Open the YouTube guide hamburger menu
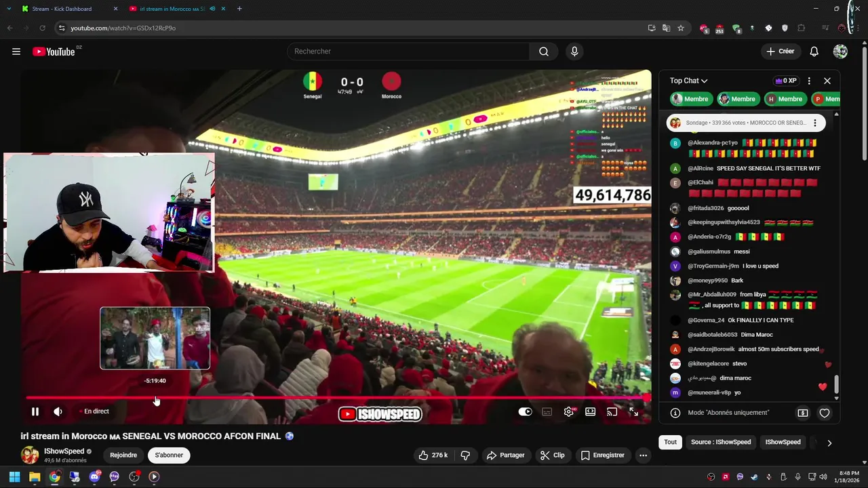The height and width of the screenshot is (488, 868). pos(16,52)
